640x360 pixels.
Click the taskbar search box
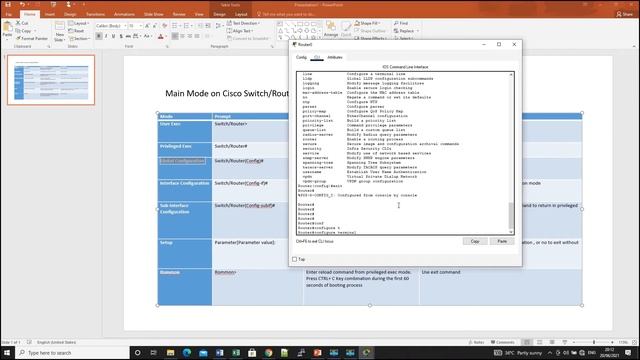pyautogui.click(x=72, y=353)
